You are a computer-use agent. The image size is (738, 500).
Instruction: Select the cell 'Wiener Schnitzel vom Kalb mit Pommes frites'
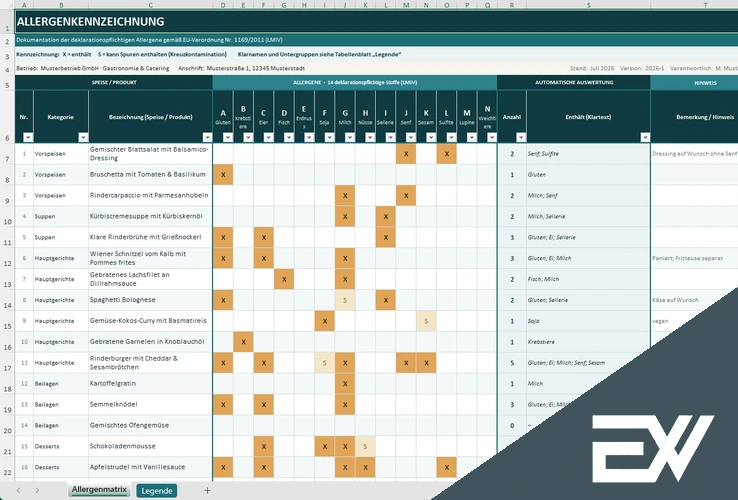(x=150, y=258)
